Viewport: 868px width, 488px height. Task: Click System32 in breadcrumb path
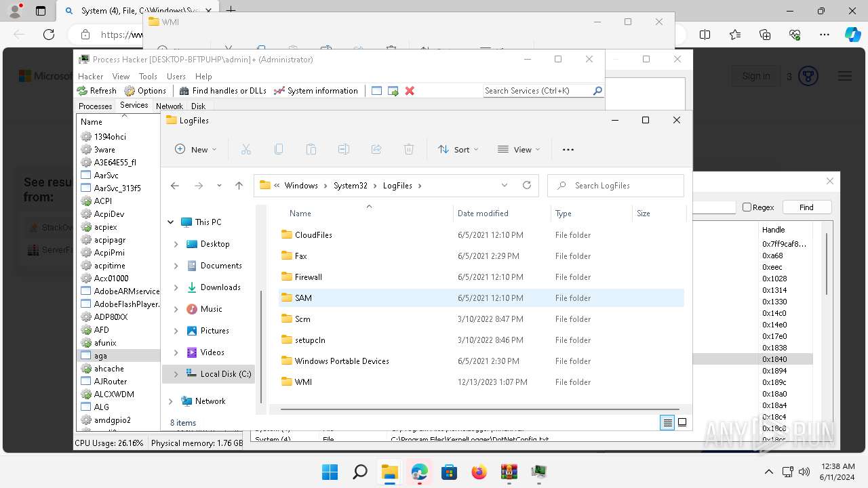tap(350, 186)
